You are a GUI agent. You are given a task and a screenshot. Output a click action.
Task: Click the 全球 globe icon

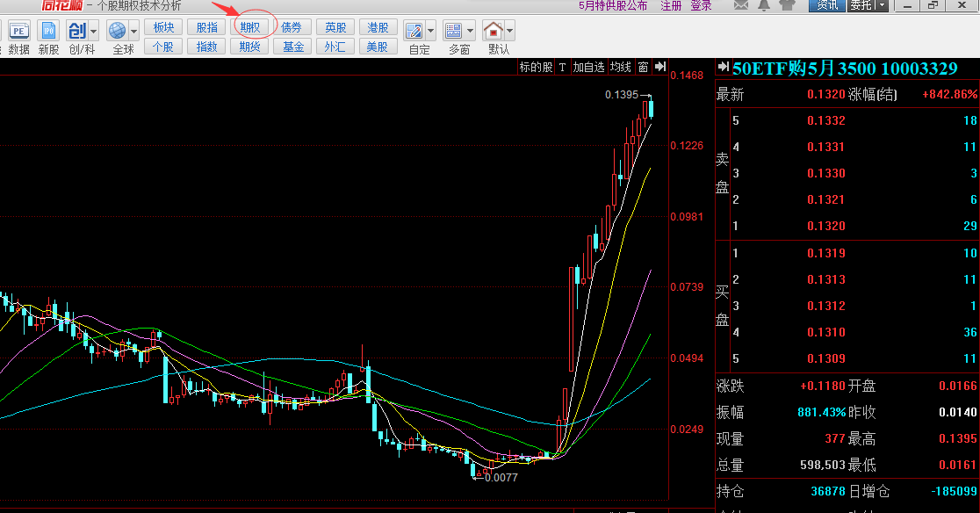pos(118,31)
